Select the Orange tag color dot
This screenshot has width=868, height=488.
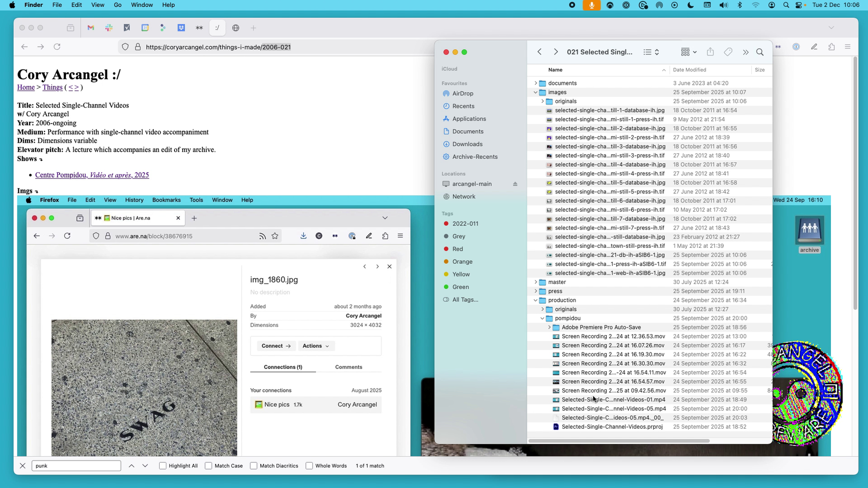446,262
